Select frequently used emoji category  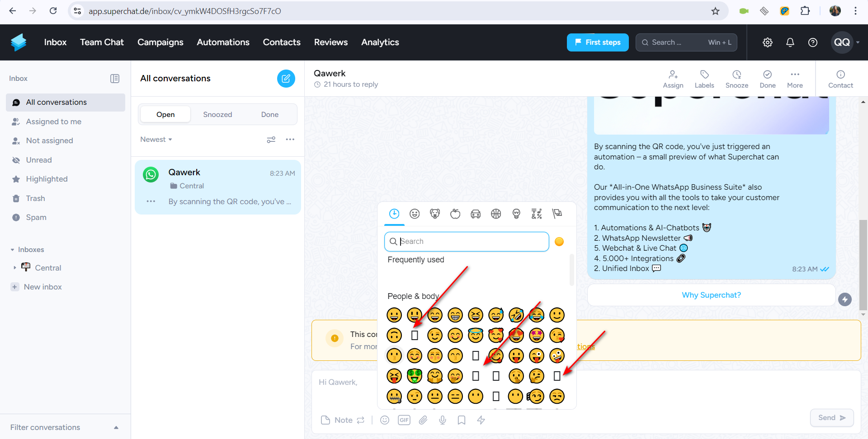(x=394, y=214)
